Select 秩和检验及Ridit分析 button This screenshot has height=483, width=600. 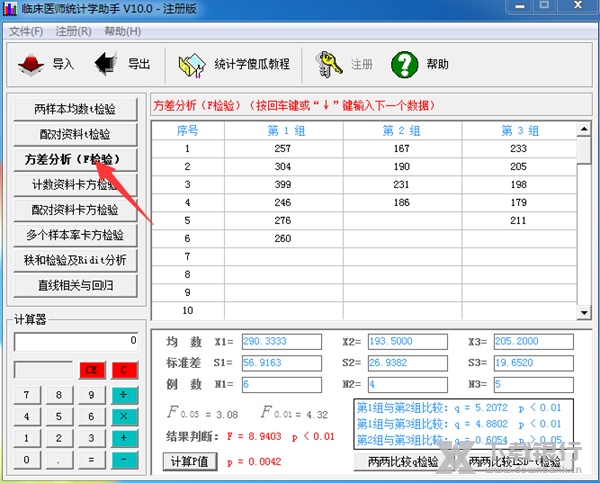tap(75, 260)
